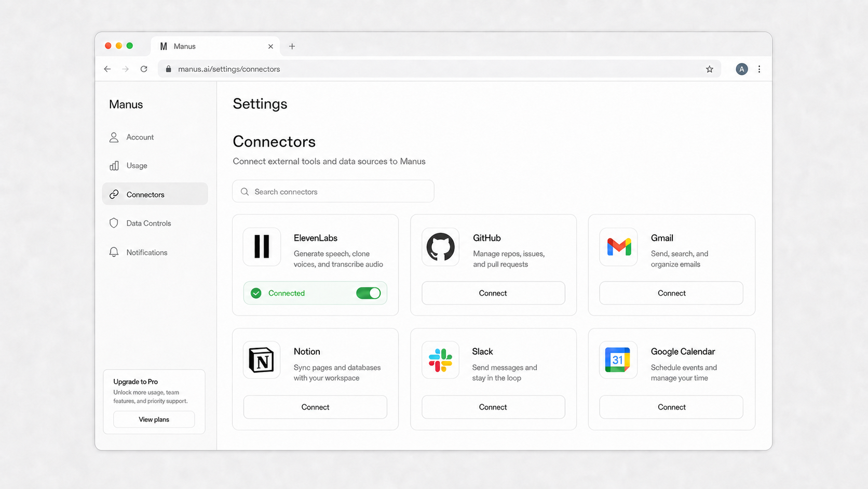Click the ElevenLabs logo icon

262,247
